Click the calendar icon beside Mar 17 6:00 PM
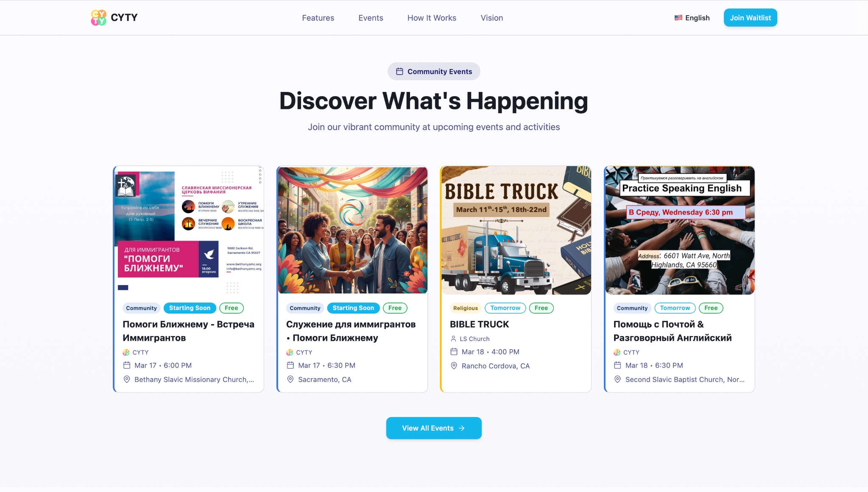This screenshot has height=492, width=868. pos(126,365)
